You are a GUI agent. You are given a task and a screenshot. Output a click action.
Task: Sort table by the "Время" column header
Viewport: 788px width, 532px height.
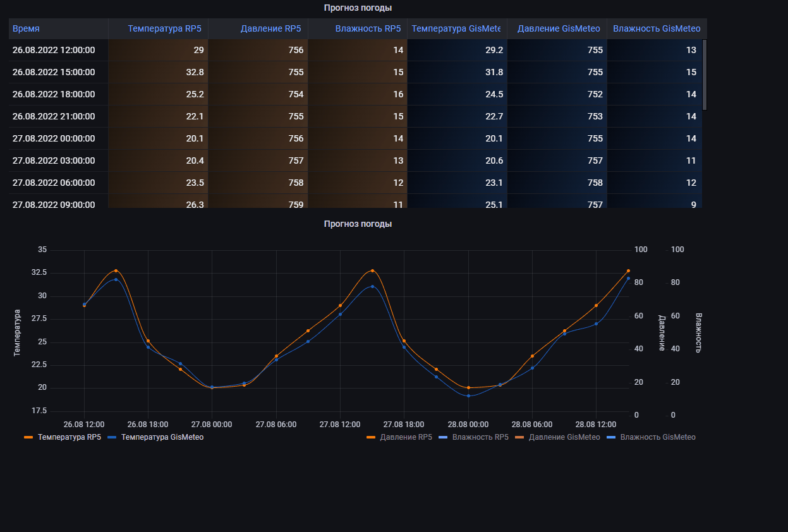[x=27, y=28]
